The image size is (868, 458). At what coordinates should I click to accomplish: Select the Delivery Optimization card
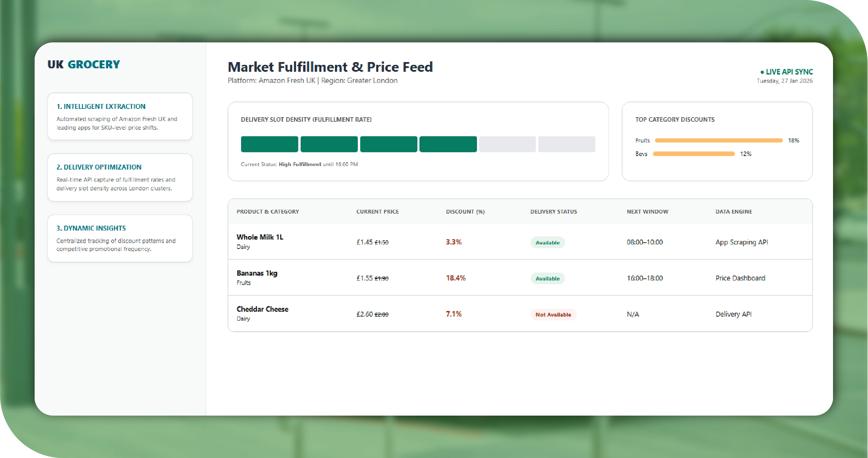click(x=120, y=177)
